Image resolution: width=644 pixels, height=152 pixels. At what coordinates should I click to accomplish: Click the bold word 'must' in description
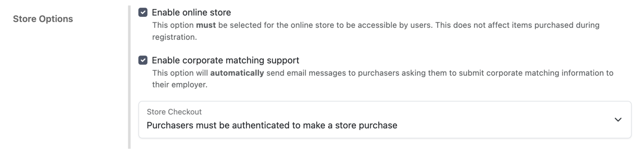coord(206,25)
